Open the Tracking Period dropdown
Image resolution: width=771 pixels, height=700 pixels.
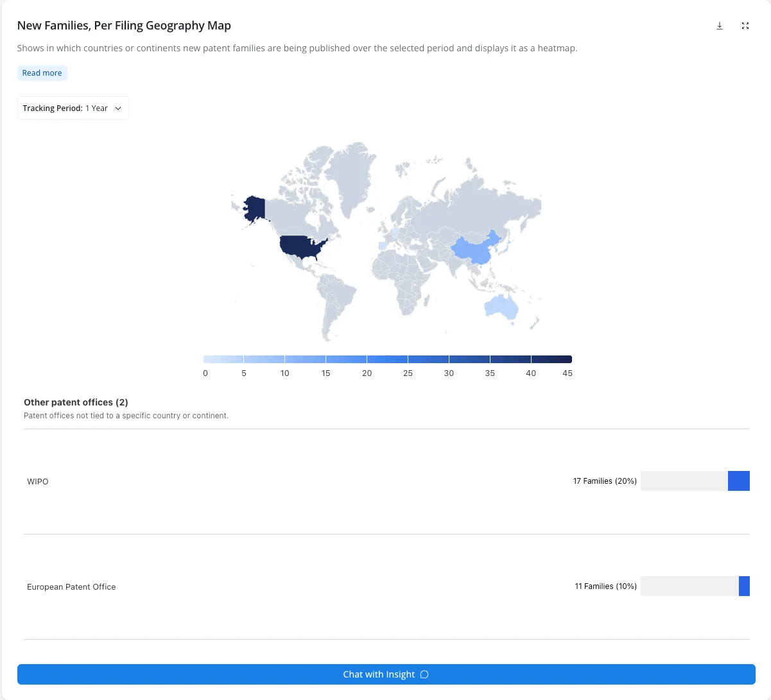click(x=73, y=108)
